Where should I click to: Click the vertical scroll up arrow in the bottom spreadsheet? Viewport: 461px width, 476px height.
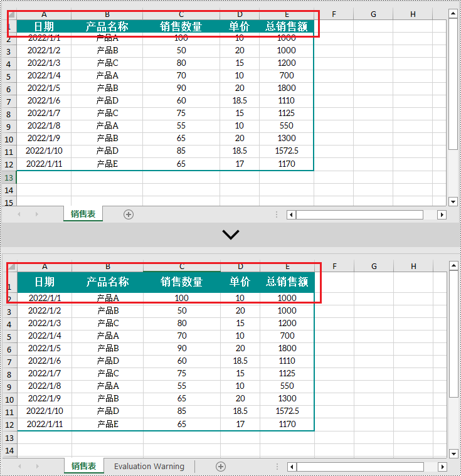tap(453, 266)
